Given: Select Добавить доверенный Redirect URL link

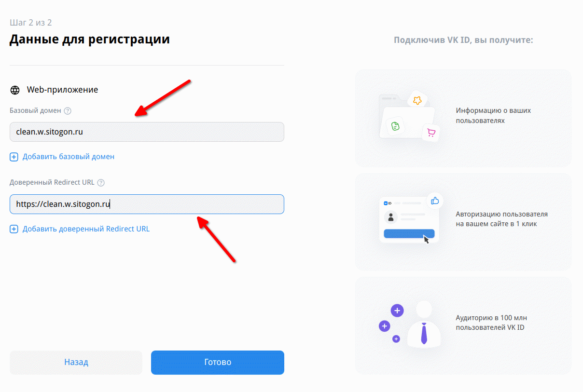Looking at the screenshot, I should (x=86, y=229).
